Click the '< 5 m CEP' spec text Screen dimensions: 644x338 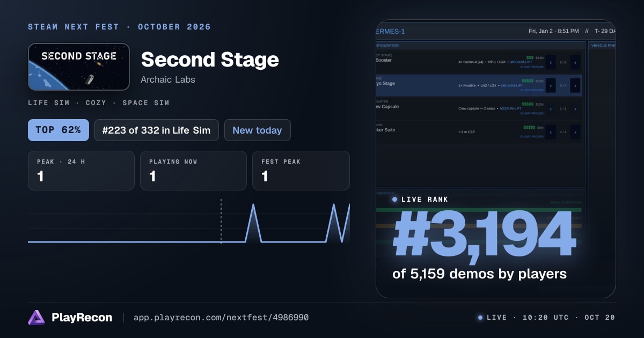click(x=466, y=132)
